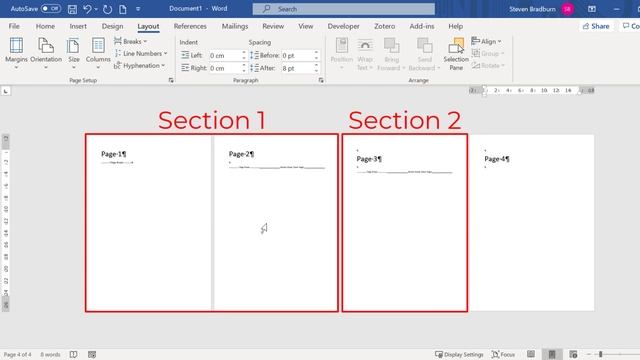
Task: Open the Zotero tab
Action: [384, 26]
